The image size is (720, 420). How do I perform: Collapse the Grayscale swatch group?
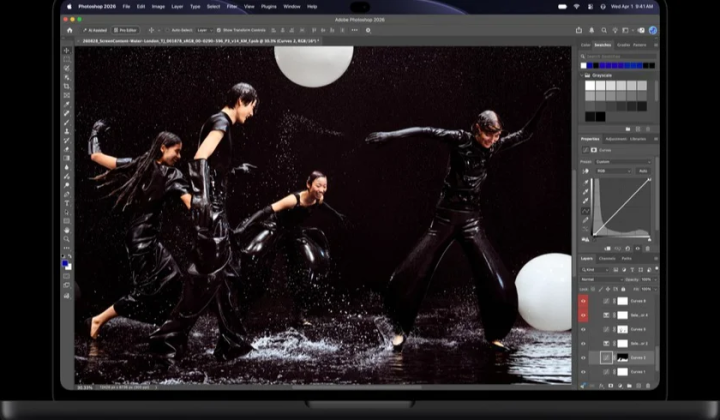tap(582, 75)
